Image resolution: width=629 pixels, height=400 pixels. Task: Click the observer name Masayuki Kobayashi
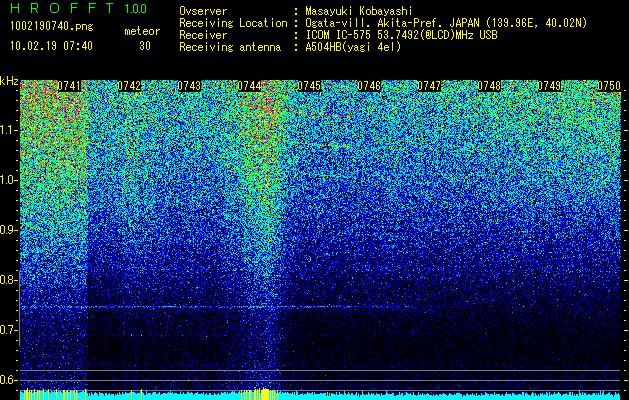(359, 11)
